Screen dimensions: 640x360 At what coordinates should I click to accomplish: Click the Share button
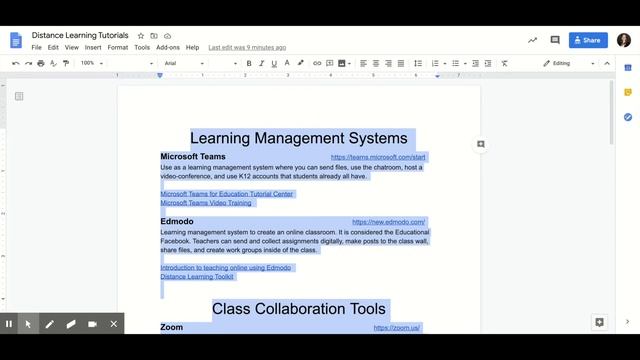pyautogui.click(x=588, y=40)
